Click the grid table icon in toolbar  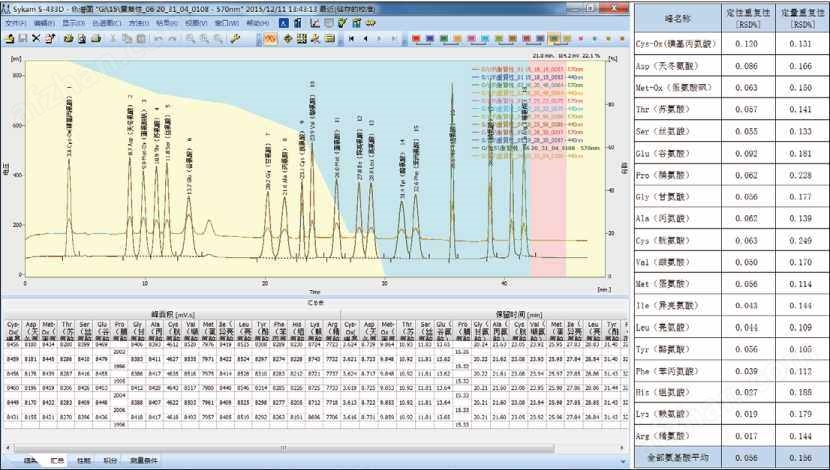tap(302, 39)
